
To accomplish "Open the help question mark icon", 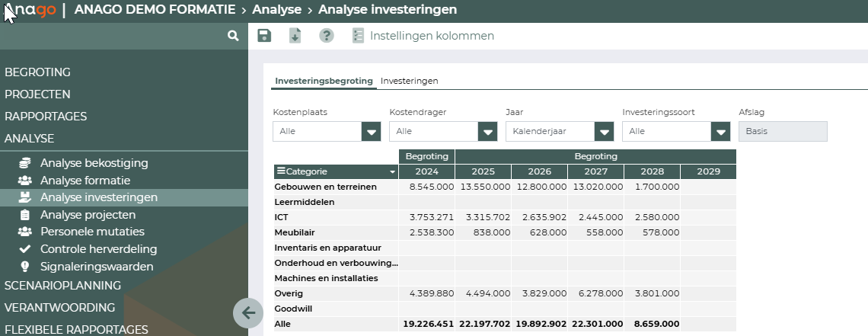I will 327,36.
